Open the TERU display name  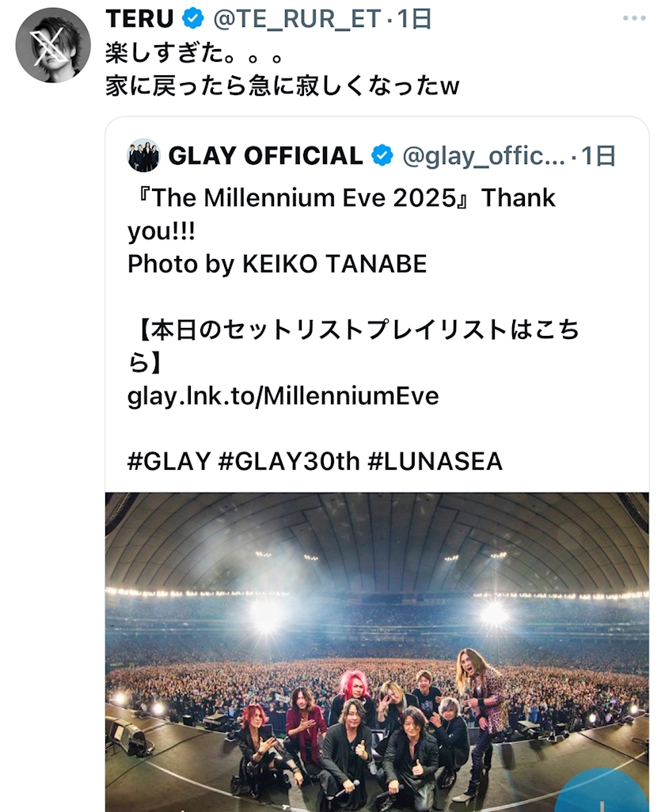tap(139, 19)
